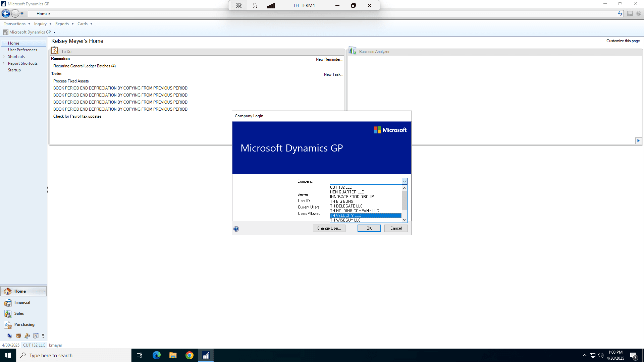Open the Financial navigation area
Image resolution: width=644 pixels, height=362 pixels.
[x=23, y=302]
